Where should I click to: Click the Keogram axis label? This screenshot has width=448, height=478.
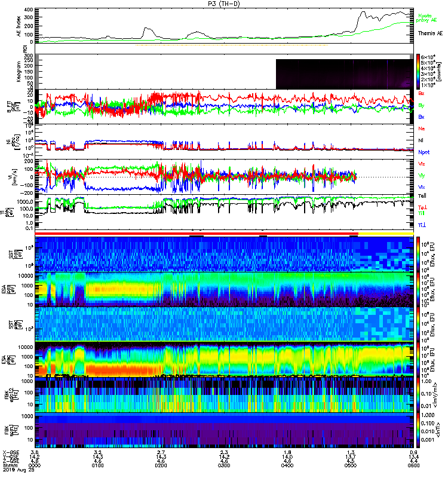point(19,72)
